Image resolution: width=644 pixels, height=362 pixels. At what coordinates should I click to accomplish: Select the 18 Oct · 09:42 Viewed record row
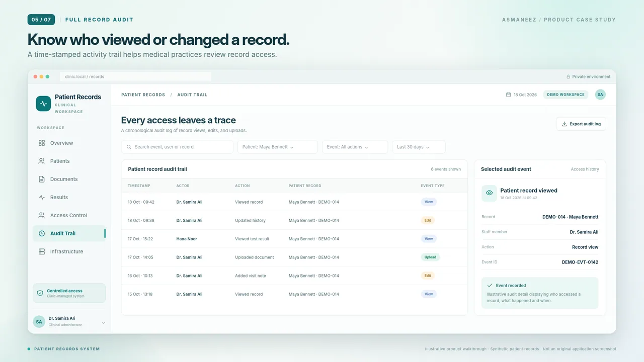294,202
